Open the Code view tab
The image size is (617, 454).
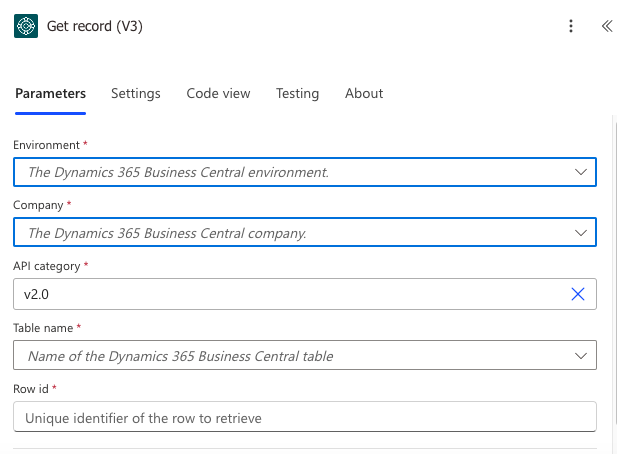click(218, 94)
